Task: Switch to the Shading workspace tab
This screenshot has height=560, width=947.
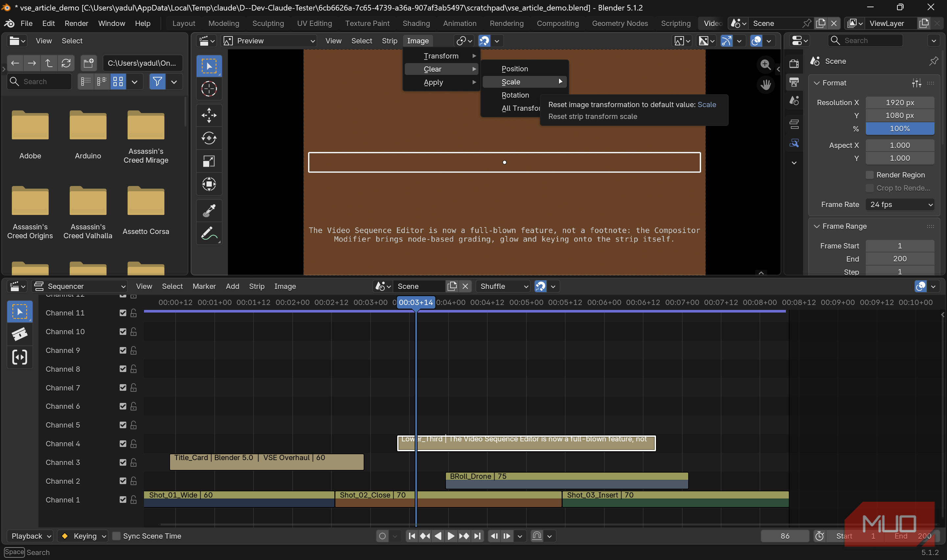Action: [416, 23]
